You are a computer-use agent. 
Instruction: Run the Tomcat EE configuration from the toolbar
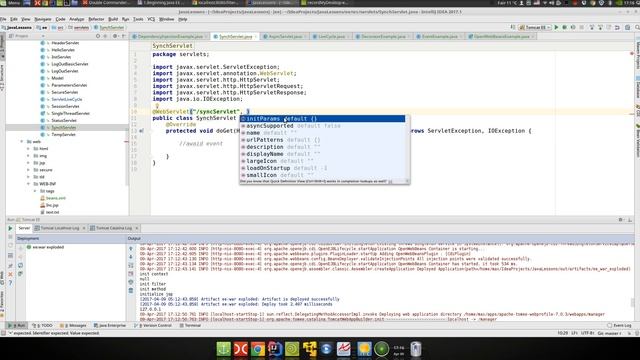pyautogui.click(x=556, y=27)
